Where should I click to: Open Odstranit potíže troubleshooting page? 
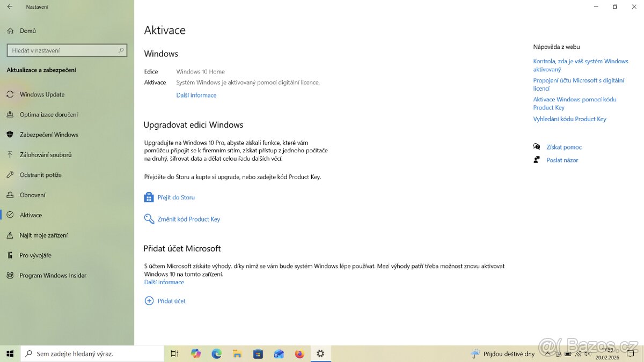tap(40, 175)
